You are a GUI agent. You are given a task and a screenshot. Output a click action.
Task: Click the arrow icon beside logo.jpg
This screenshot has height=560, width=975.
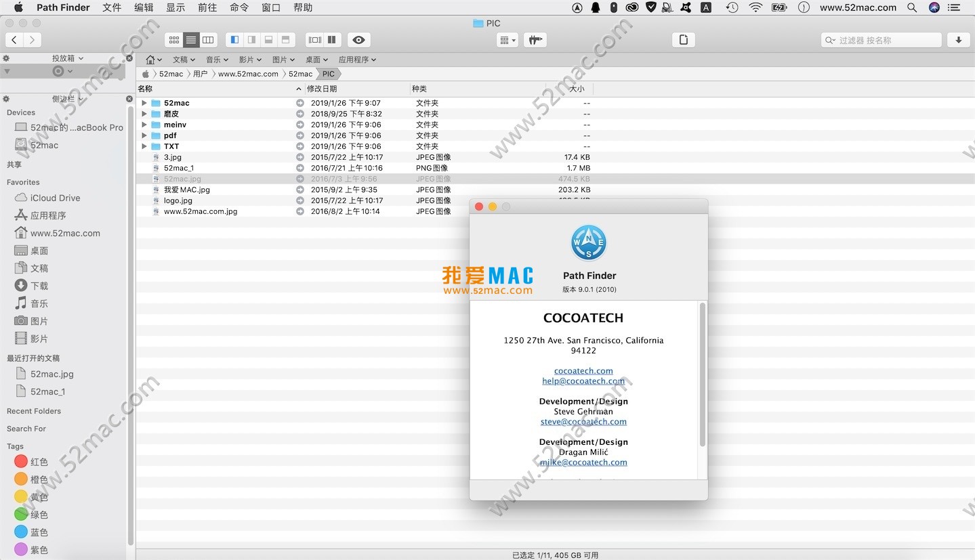coord(300,200)
